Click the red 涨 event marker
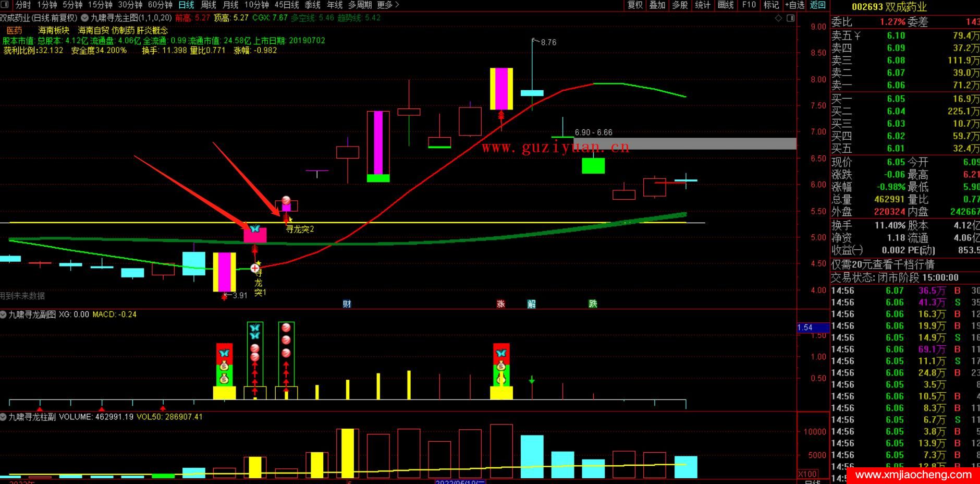The image size is (980, 484). (501, 304)
